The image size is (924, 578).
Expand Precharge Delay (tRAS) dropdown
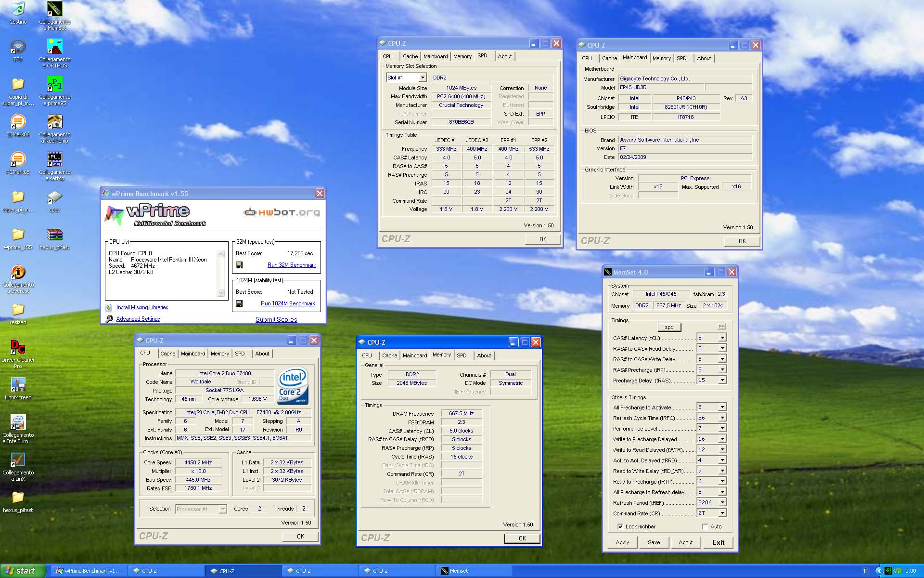pos(722,380)
